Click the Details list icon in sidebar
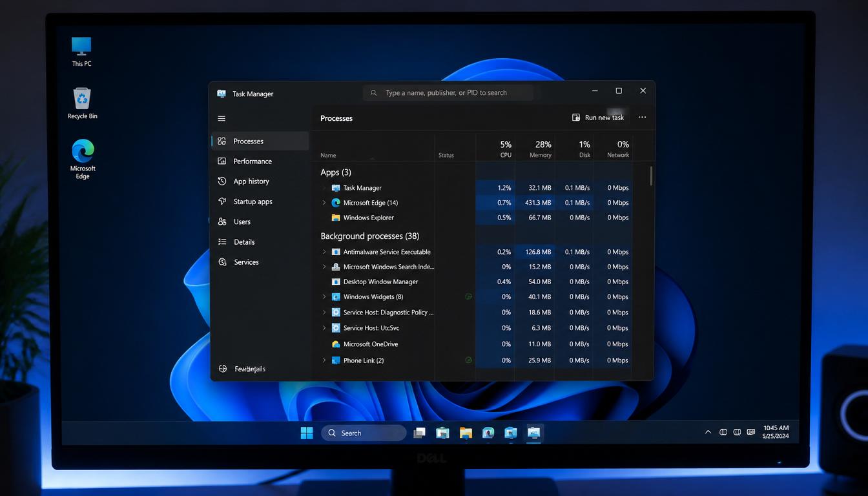 click(x=222, y=242)
